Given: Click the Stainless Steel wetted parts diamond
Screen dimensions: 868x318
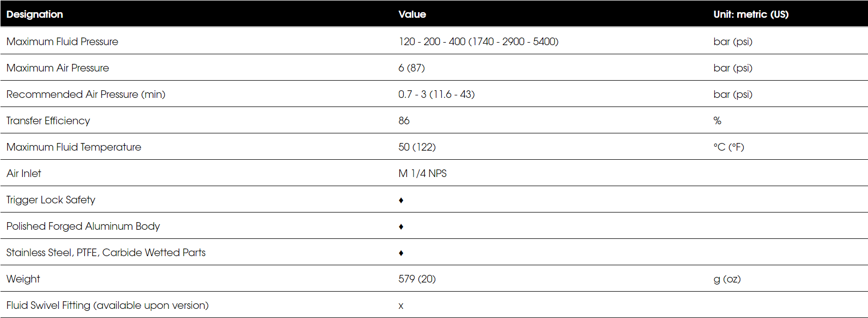Looking at the screenshot, I should [401, 253].
